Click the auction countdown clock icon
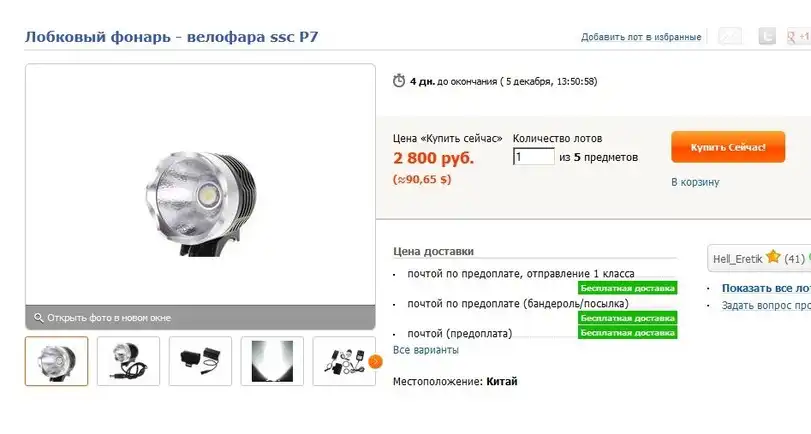This screenshot has width=811, height=434. coord(399,81)
